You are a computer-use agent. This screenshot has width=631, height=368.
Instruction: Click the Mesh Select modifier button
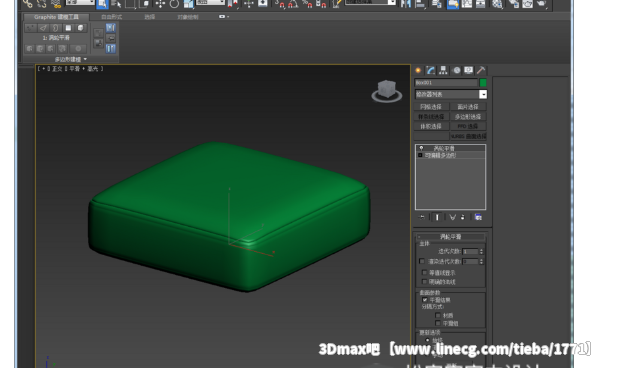[x=431, y=107]
